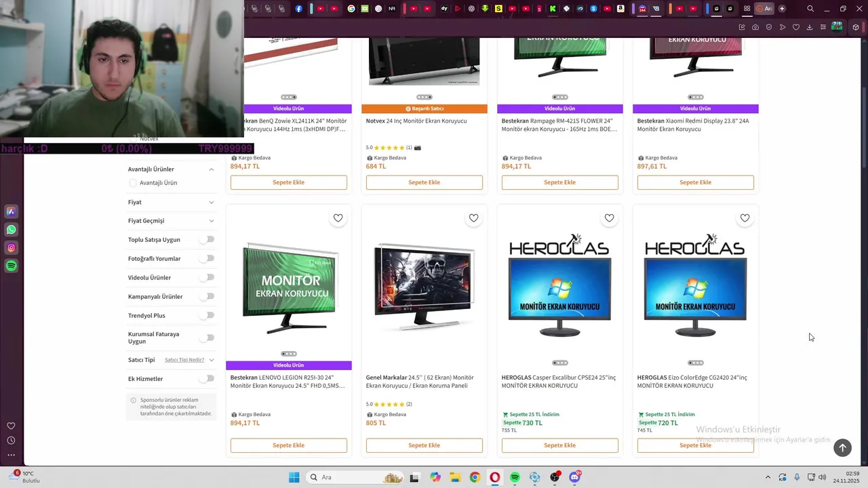Open the Genel Markalar skull monitor thumbnail
The width and height of the screenshot is (868, 488).
pyautogui.click(x=424, y=287)
